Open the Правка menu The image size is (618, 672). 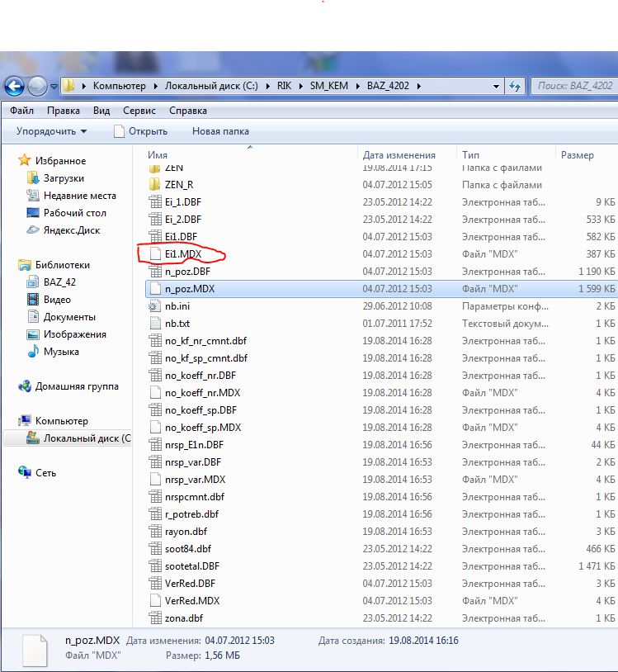[x=64, y=111]
